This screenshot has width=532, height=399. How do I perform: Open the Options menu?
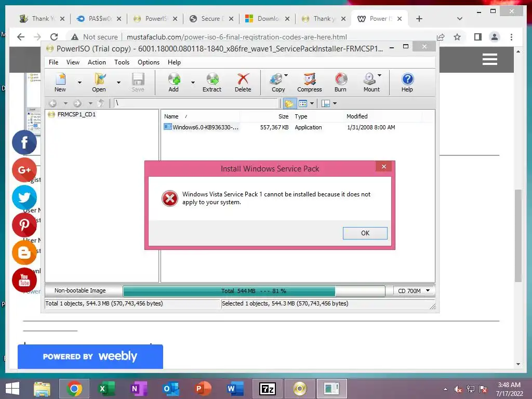(149, 62)
